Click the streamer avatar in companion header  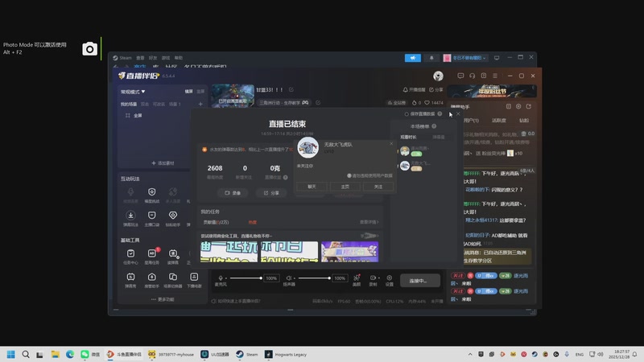coord(438,76)
